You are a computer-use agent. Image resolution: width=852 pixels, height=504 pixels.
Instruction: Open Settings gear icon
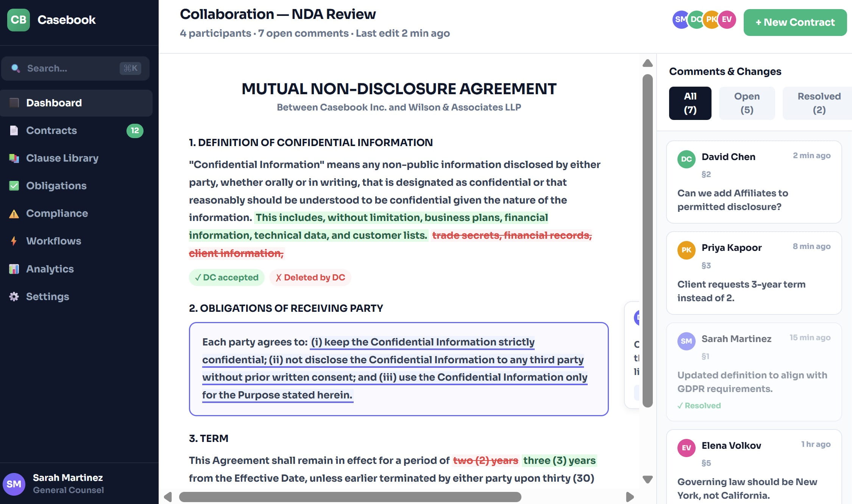coord(14,297)
